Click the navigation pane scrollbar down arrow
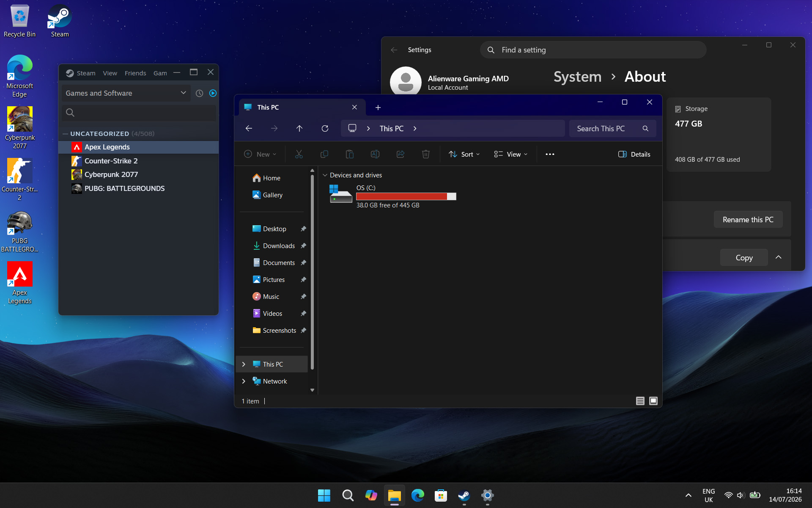The height and width of the screenshot is (508, 812). coord(312,390)
